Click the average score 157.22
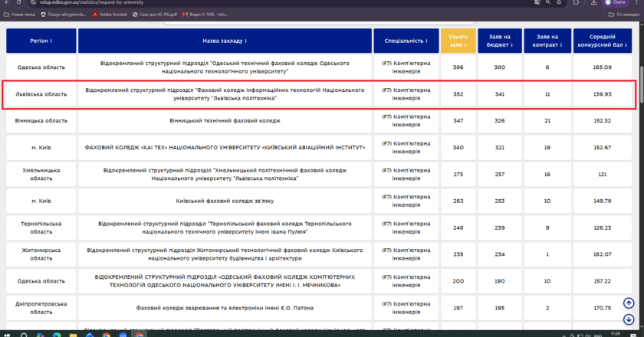 tap(603, 281)
